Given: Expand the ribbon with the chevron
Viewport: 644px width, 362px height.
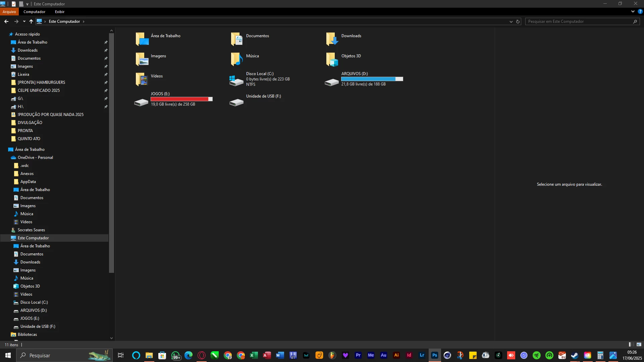Looking at the screenshot, I should 633,11.
